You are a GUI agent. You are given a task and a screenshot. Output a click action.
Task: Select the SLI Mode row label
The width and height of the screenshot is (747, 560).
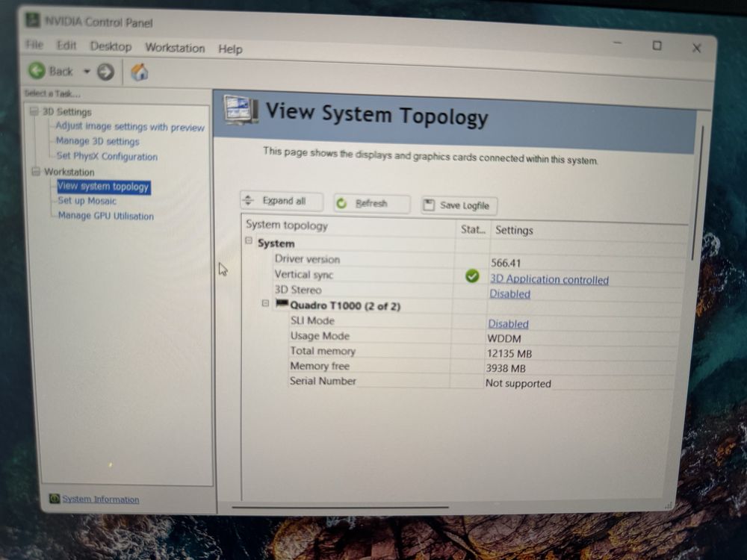click(x=312, y=320)
